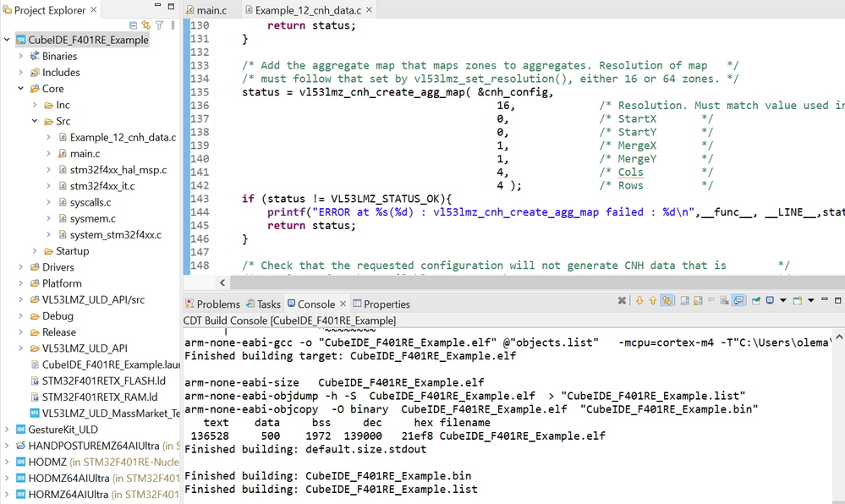This screenshot has width=845, height=504.
Task: Expand the Inc folder
Action: point(35,105)
